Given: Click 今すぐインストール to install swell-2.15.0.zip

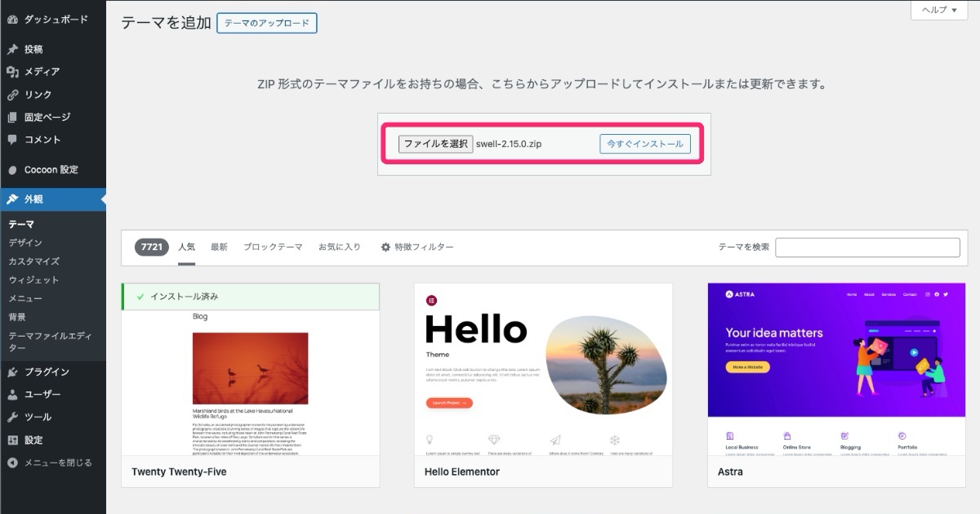Looking at the screenshot, I should click(x=645, y=143).
